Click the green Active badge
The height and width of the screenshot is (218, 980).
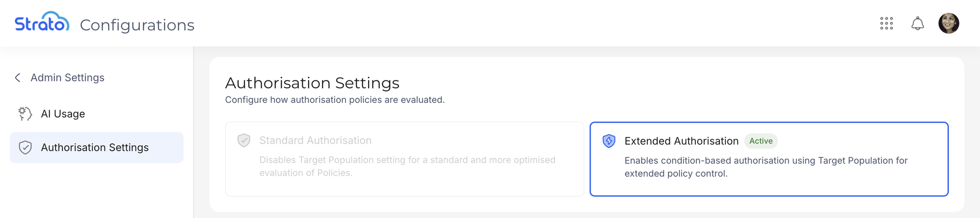tap(761, 141)
